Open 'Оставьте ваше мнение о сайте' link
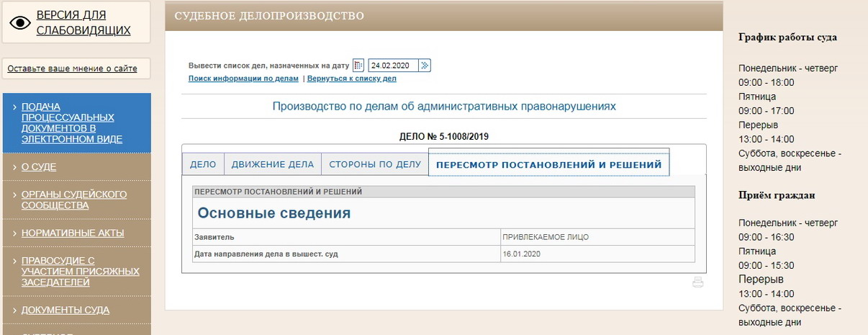Screen dimensions: 868x335 pos(72,69)
